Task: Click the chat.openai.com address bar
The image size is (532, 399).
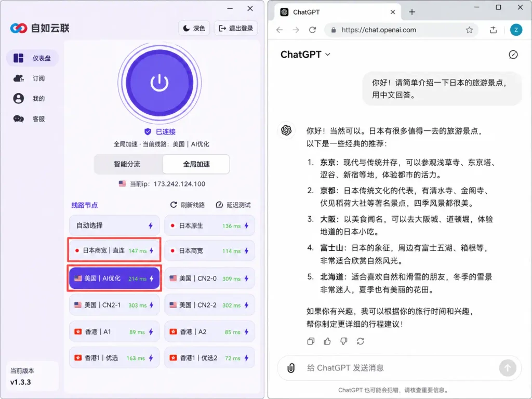Action: coord(402,30)
